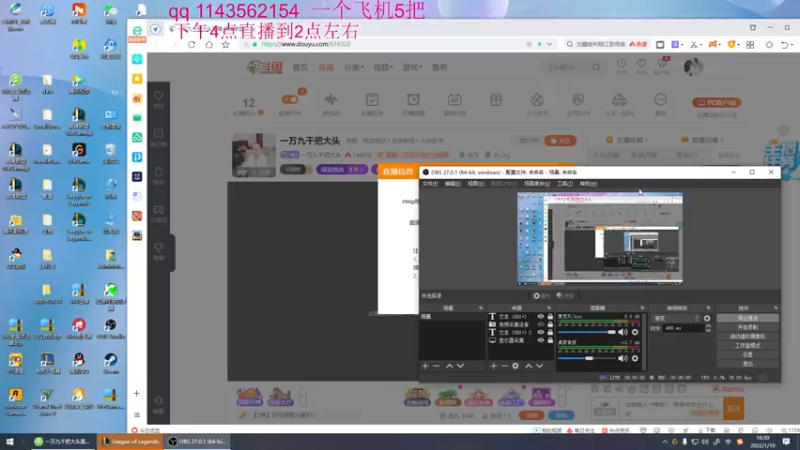Viewport: 800px width, 450px height.
Task: Add a new scene with plus icon
Action: click(425, 366)
